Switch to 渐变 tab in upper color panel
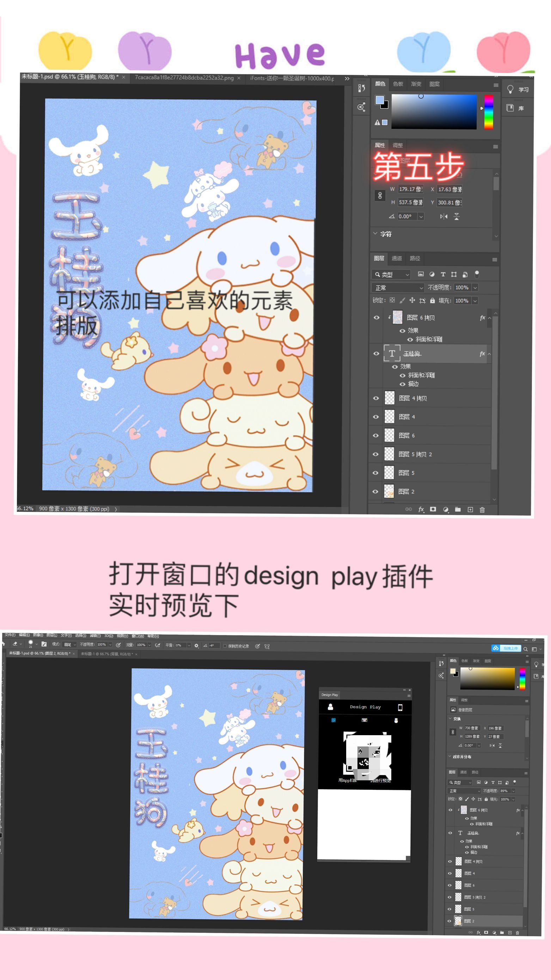Viewport: 551px width, 980px height. coord(416,84)
